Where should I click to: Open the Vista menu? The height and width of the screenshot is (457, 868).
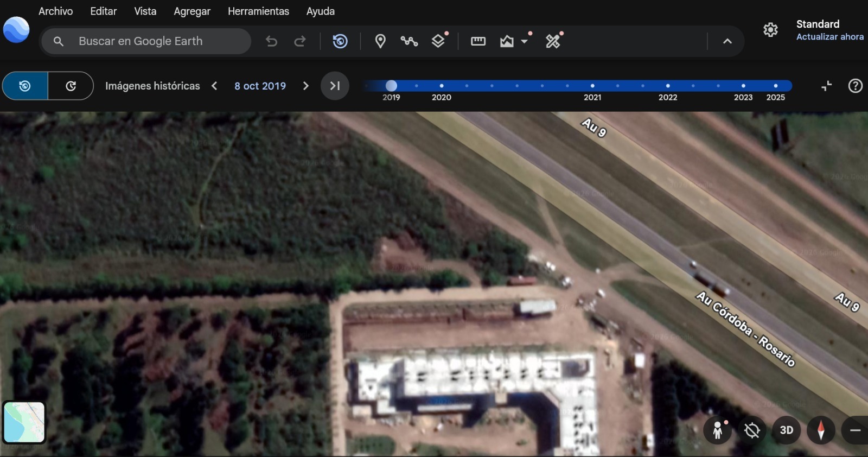[x=145, y=11]
